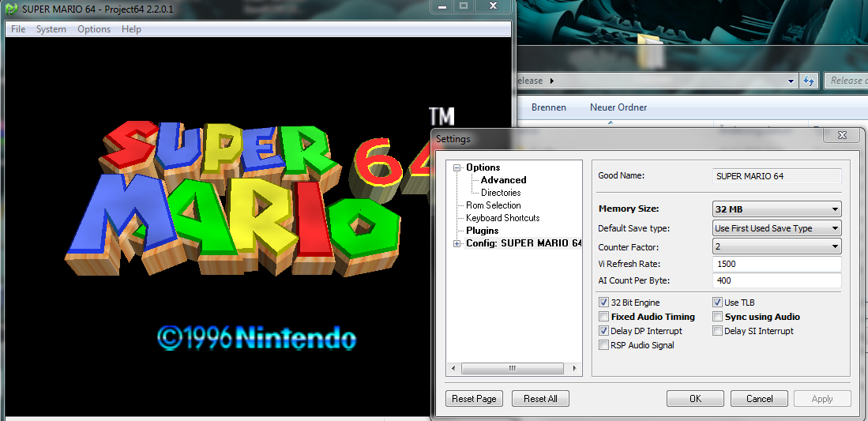Click the Apply button in Settings
The image size is (868, 421).
(x=822, y=399)
